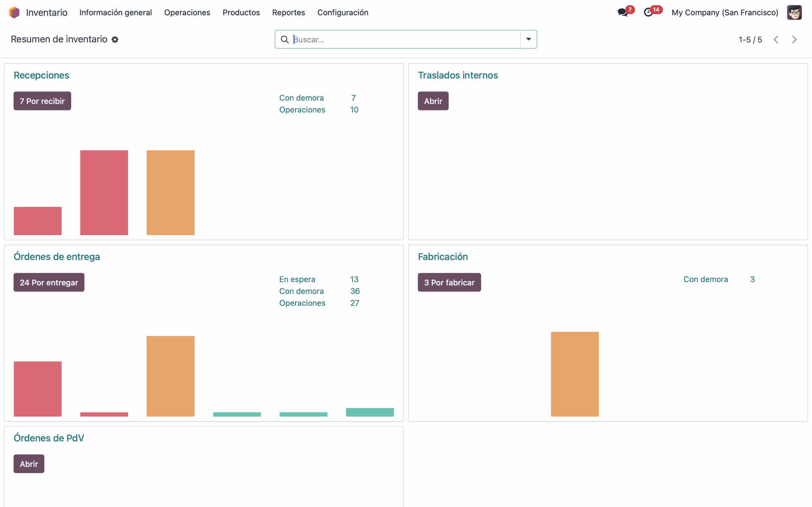The width and height of the screenshot is (812, 507).
Task: Click the 3 Por fabricar button
Action: pos(449,283)
